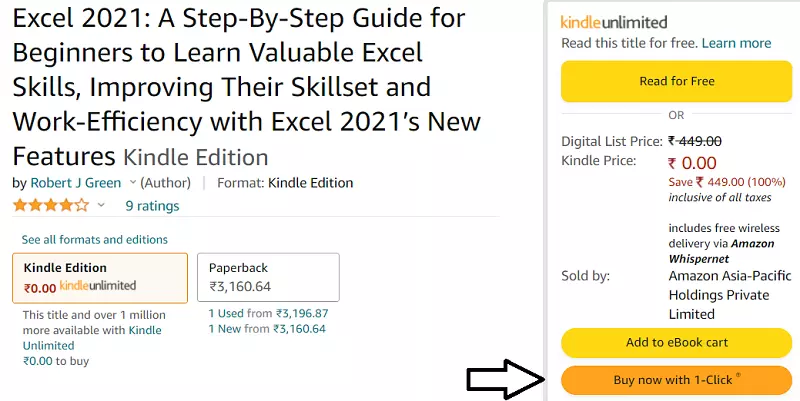View the 9 ratings link

152,206
